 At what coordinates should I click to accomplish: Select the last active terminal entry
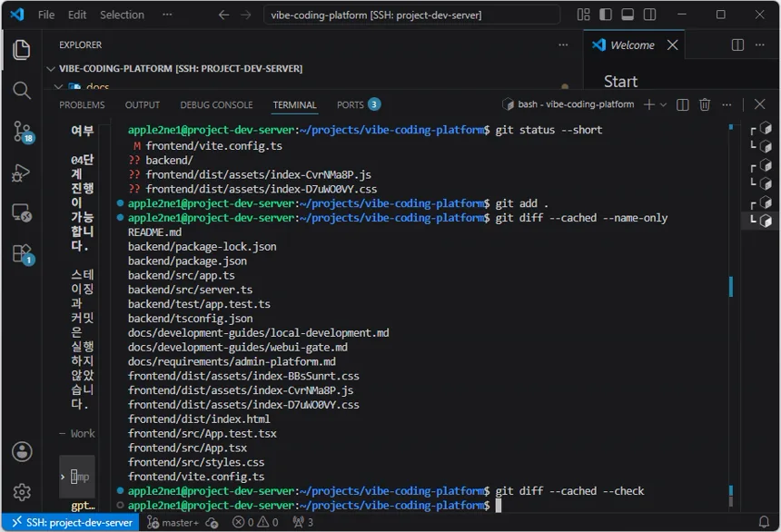pyautogui.click(x=761, y=220)
